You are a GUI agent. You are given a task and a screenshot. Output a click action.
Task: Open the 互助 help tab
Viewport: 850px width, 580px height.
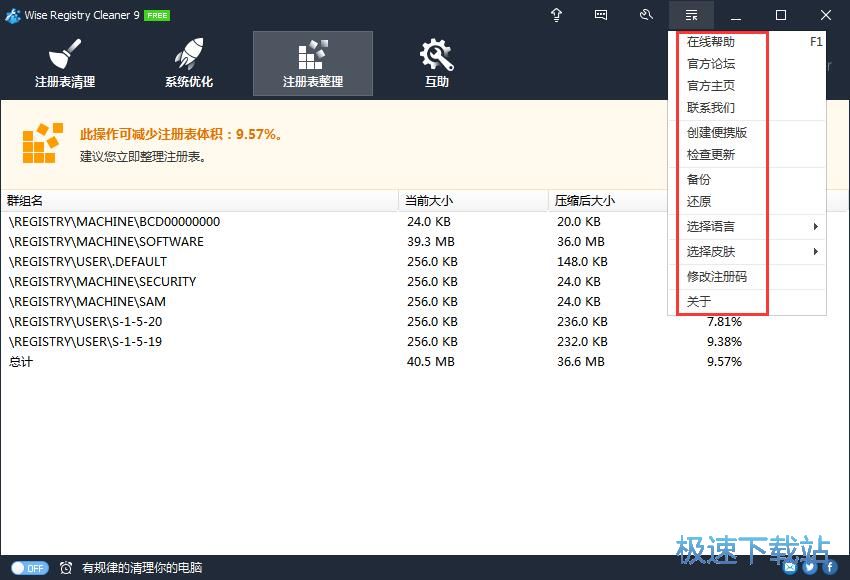pos(436,63)
